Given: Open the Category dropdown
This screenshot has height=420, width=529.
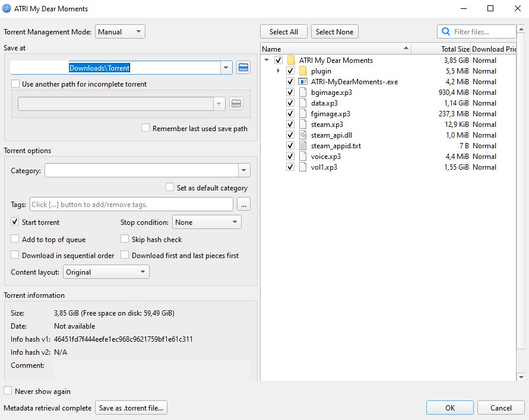Looking at the screenshot, I should point(244,171).
